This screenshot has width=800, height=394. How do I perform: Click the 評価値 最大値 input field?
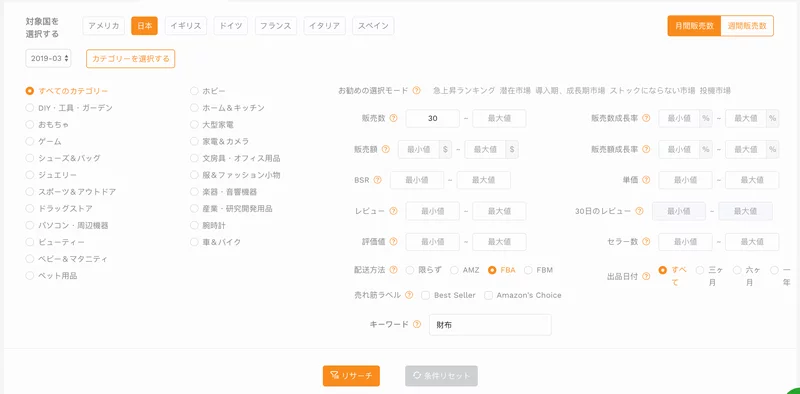point(499,242)
